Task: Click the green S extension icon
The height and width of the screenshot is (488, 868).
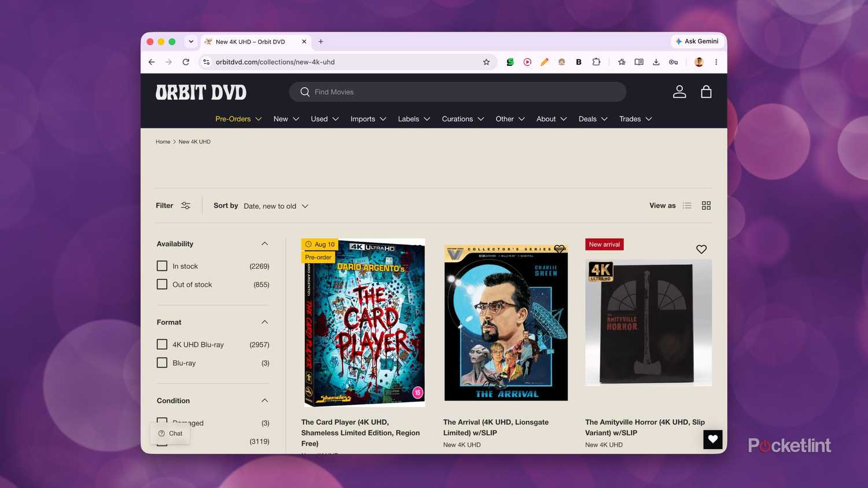Action: [x=510, y=62]
